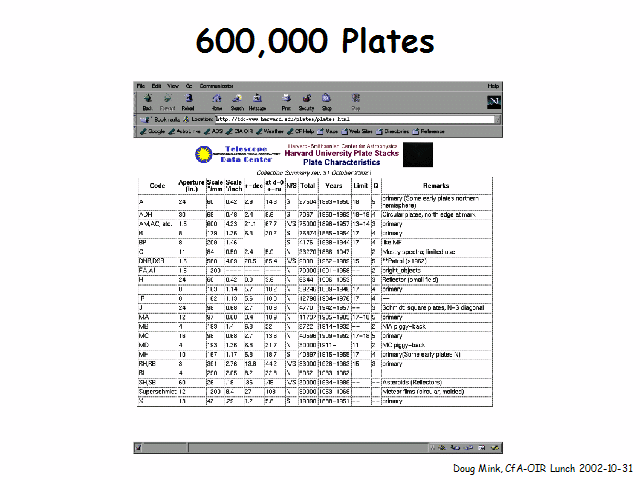Screen dimensions: 640x480
Task: Open the View menu
Action: (173, 86)
